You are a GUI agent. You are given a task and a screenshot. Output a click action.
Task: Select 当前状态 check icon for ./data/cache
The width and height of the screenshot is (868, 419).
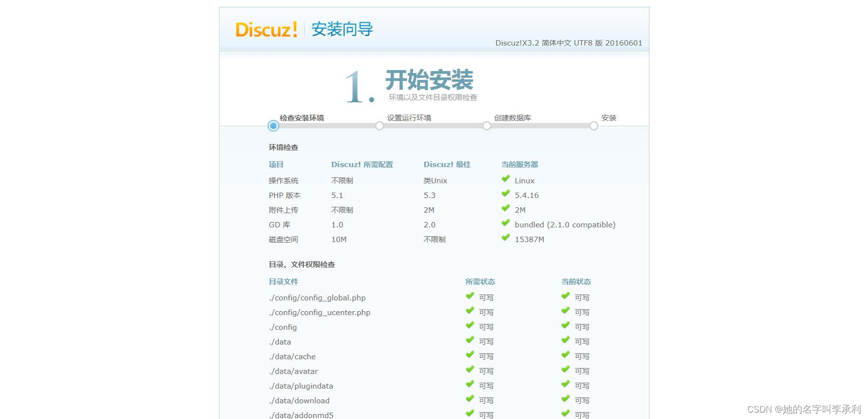coord(566,355)
